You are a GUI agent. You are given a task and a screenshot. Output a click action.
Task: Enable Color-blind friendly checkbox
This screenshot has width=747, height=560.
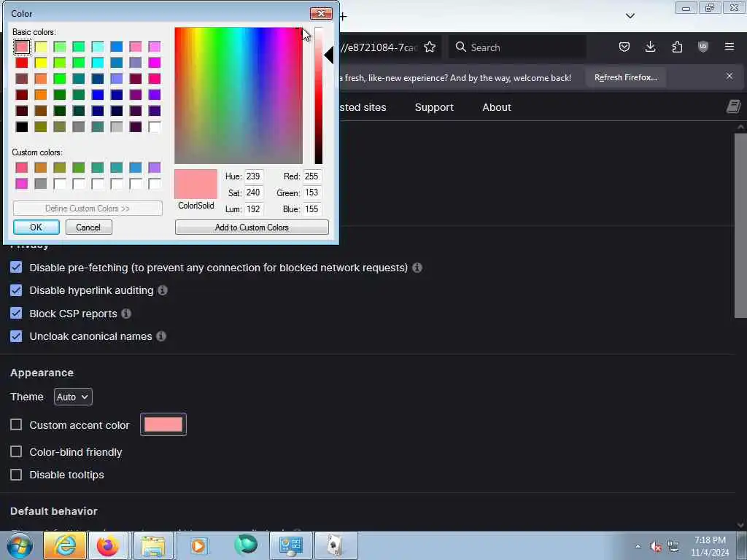[x=16, y=451]
